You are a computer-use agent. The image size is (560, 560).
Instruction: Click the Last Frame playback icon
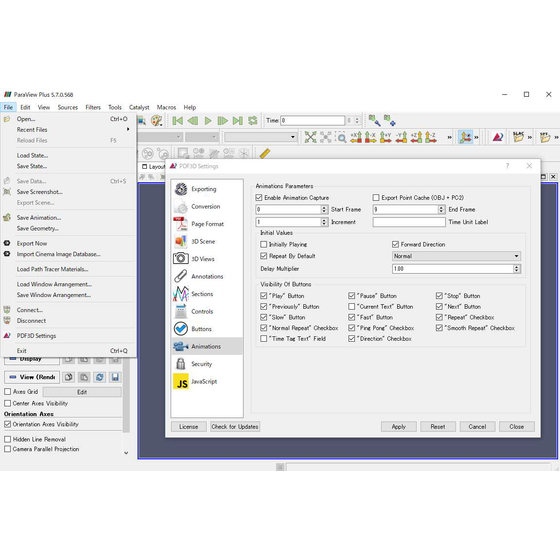[238, 121]
